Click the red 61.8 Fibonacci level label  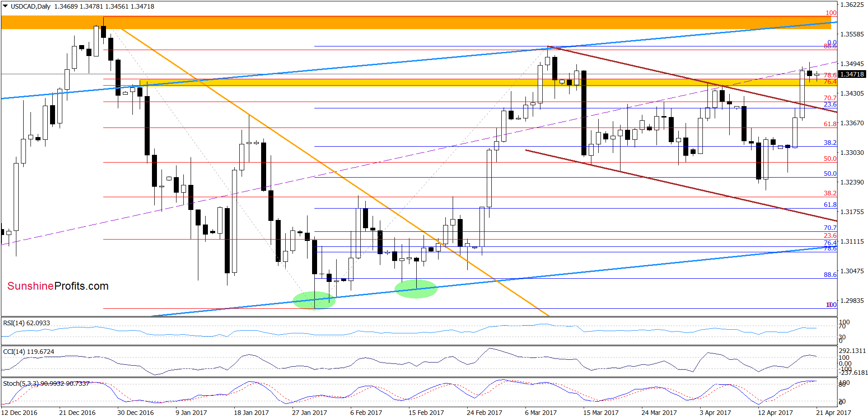(x=830, y=124)
